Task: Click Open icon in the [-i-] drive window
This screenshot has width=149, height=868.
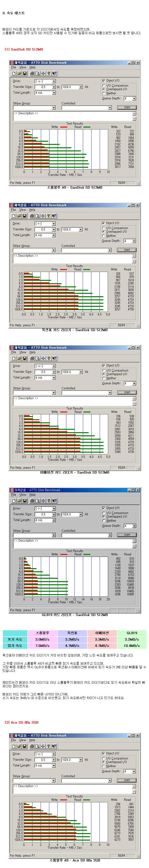Action: coord(19,216)
